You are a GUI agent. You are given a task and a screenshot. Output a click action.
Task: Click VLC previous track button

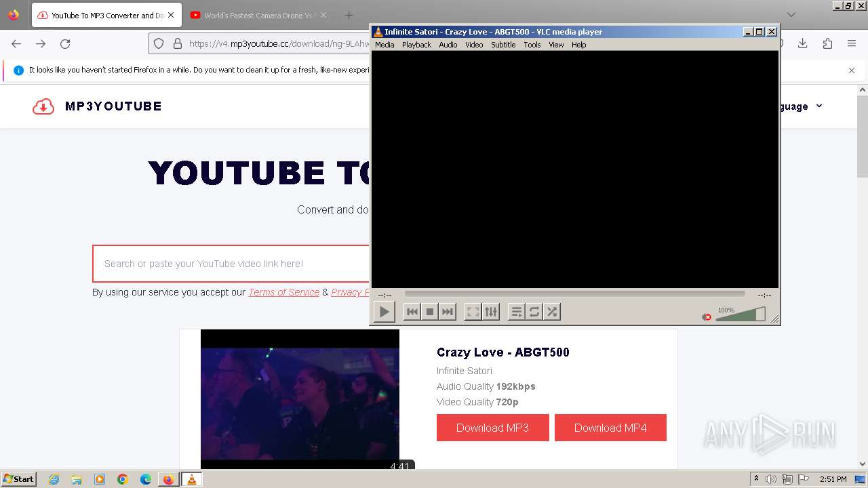click(x=412, y=312)
